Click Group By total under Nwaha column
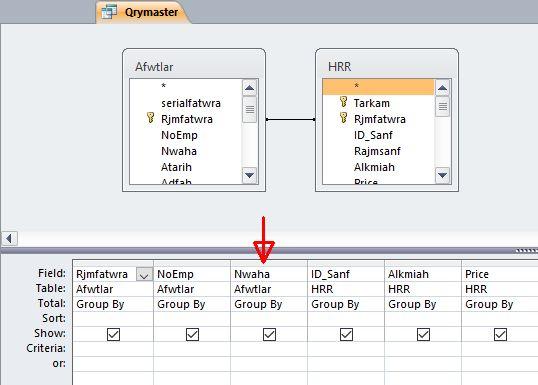 tap(269, 304)
